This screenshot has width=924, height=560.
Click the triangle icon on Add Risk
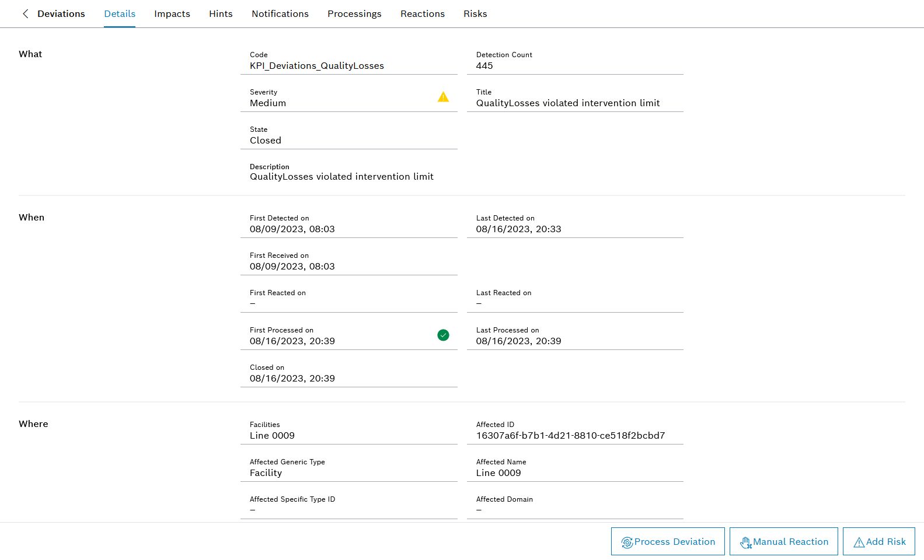pos(859,542)
